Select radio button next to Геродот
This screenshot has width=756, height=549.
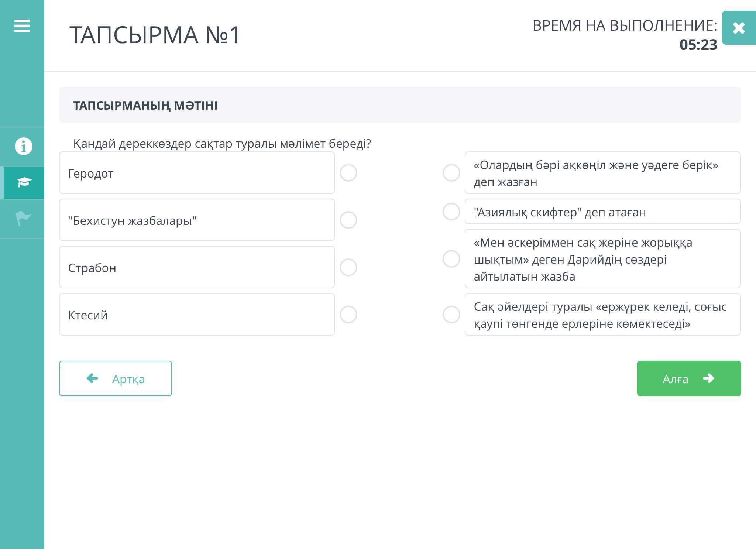click(348, 173)
